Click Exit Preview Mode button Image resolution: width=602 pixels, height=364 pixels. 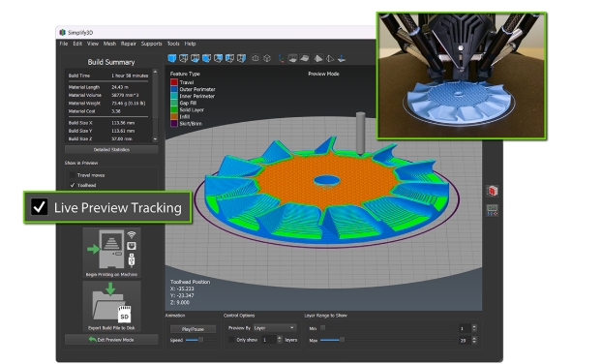(111, 340)
